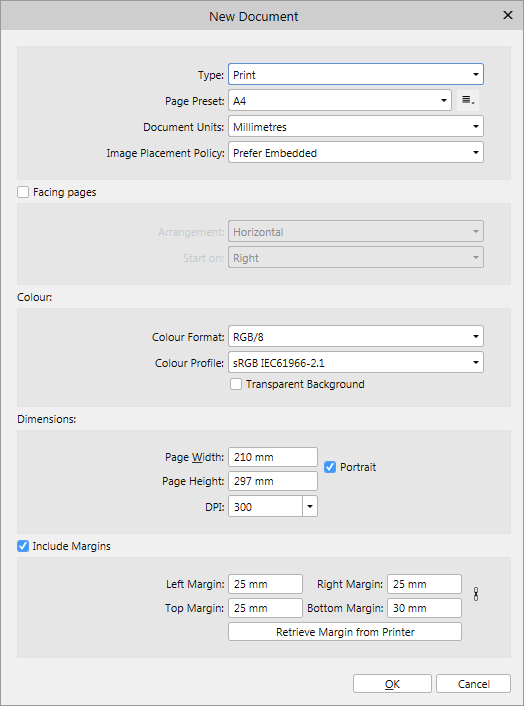Uncheck the Portrait orientation checkbox

[x=330, y=467]
